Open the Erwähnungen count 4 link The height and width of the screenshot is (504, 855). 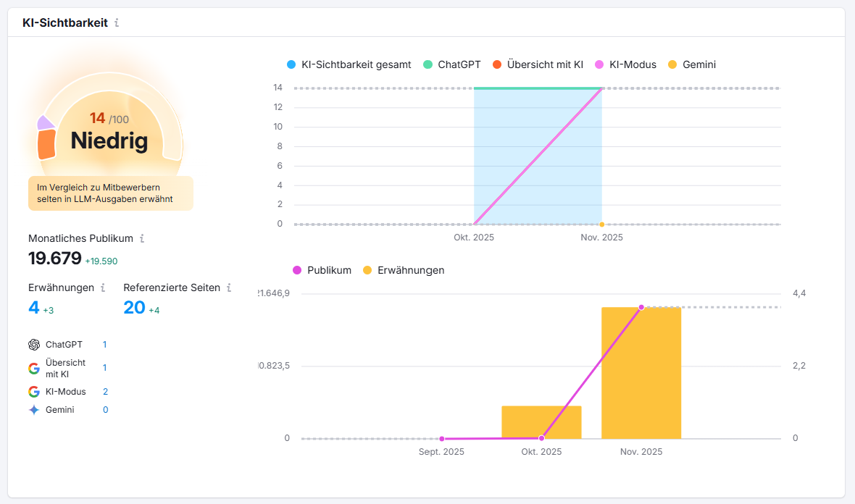point(34,308)
